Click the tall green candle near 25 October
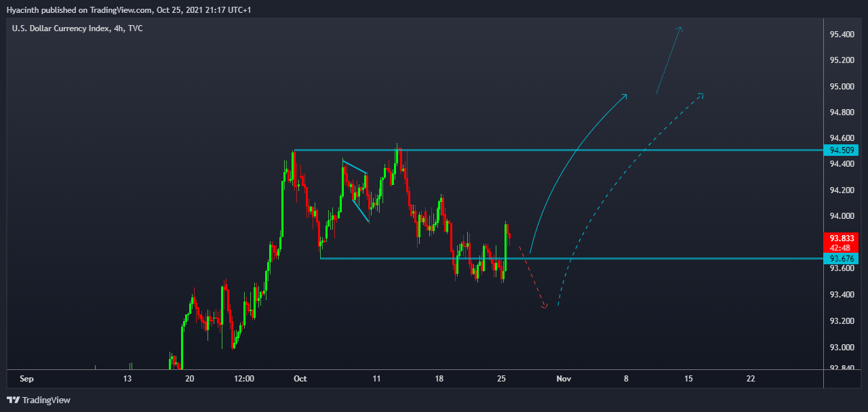868x412 pixels. tap(506, 248)
